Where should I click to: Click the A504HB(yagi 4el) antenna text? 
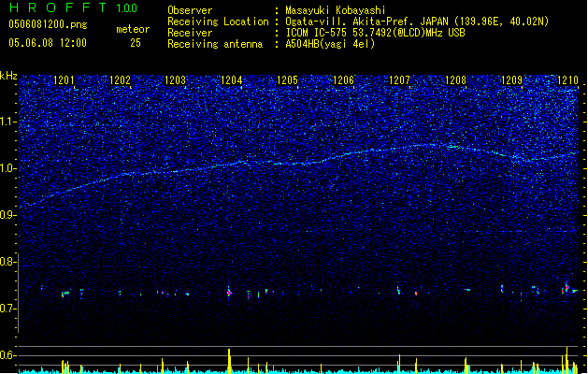(x=330, y=44)
